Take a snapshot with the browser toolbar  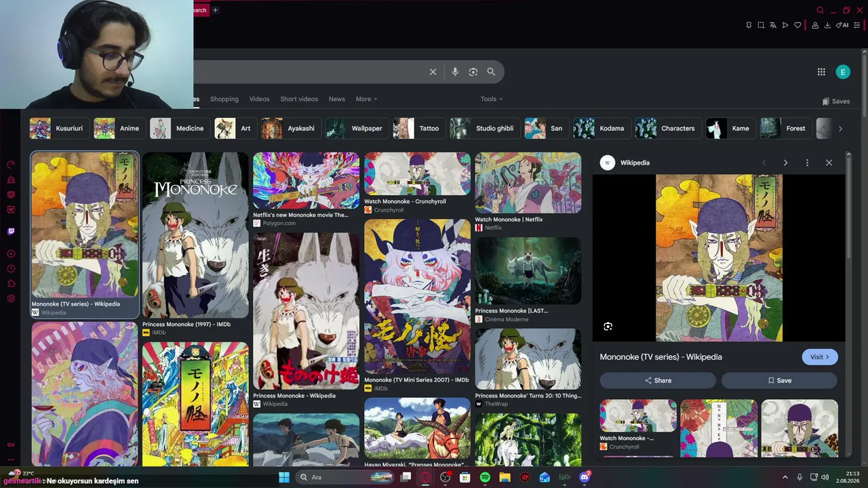(761, 25)
